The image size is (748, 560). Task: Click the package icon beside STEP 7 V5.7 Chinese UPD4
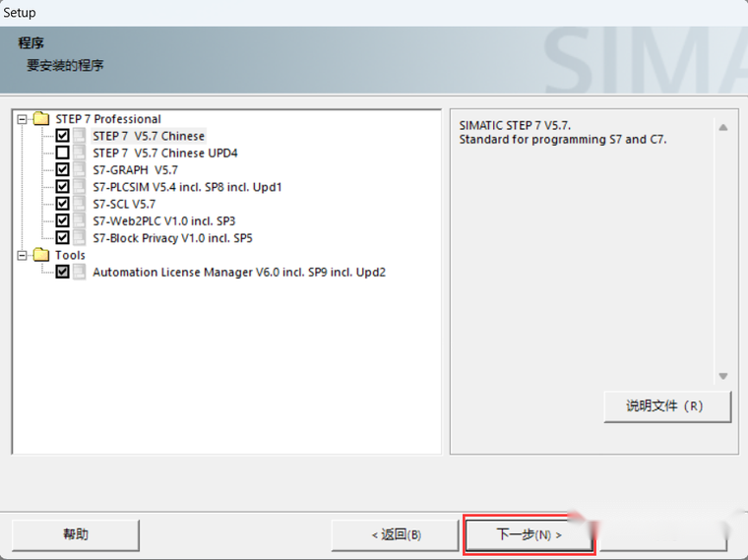80,153
